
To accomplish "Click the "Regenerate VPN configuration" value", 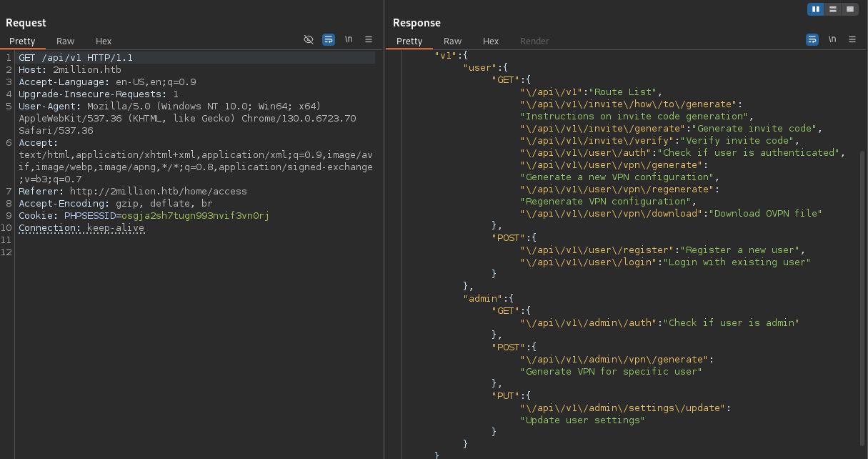I will coord(606,201).
